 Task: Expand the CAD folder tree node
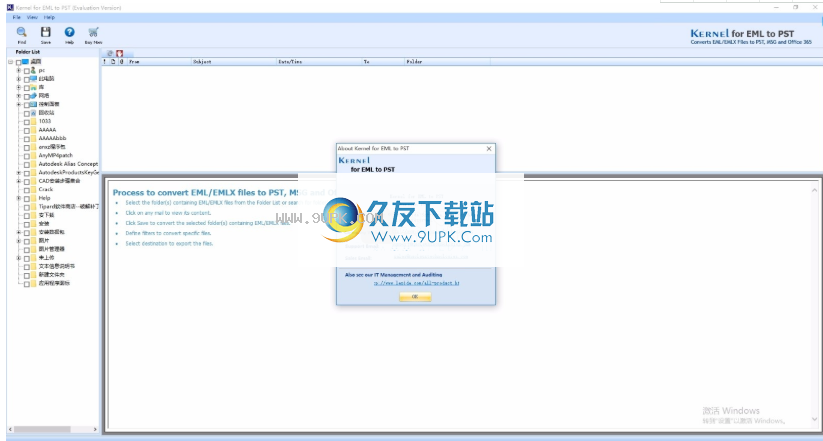[x=19, y=181]
